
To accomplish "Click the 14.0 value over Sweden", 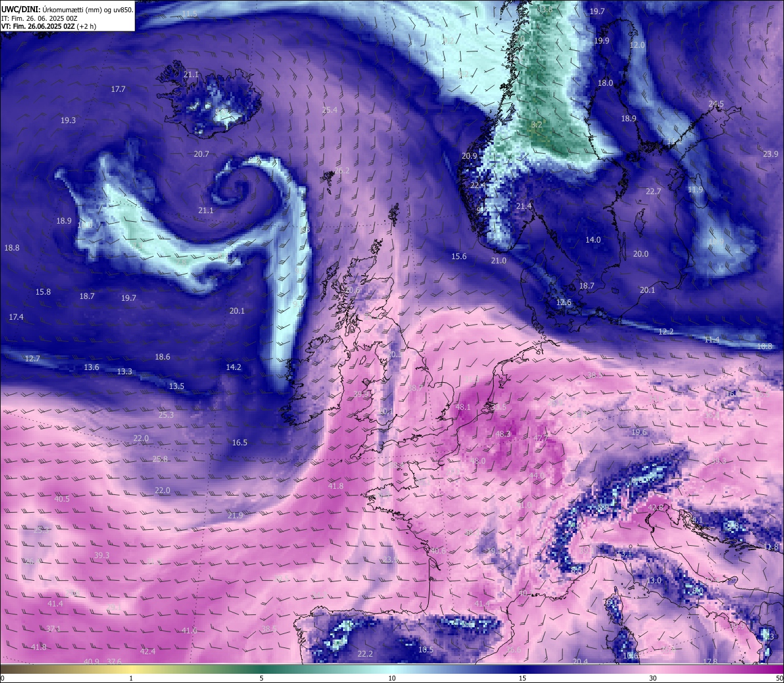I will tap(593, 240).
